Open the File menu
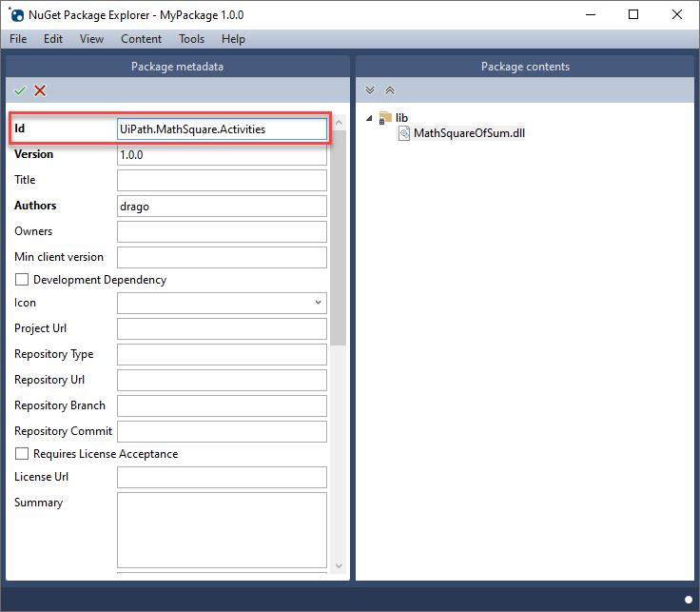The width and height of the screenshot is (700, 612). 18,39
